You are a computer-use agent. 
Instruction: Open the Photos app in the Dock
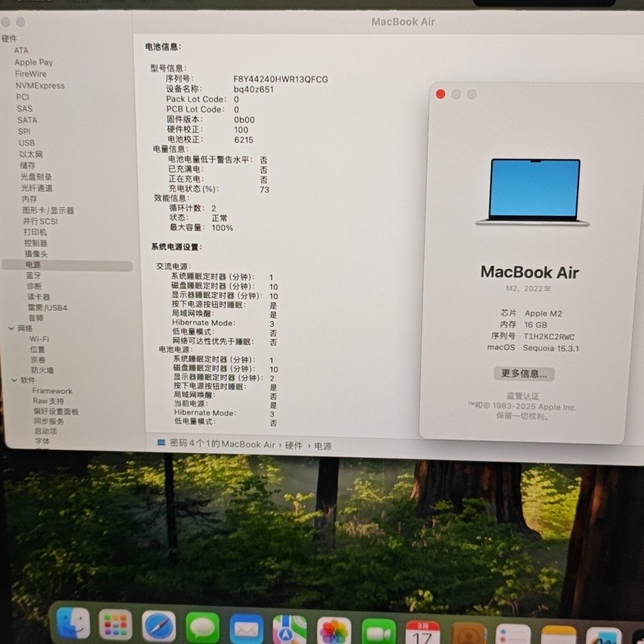coord(334,631)
